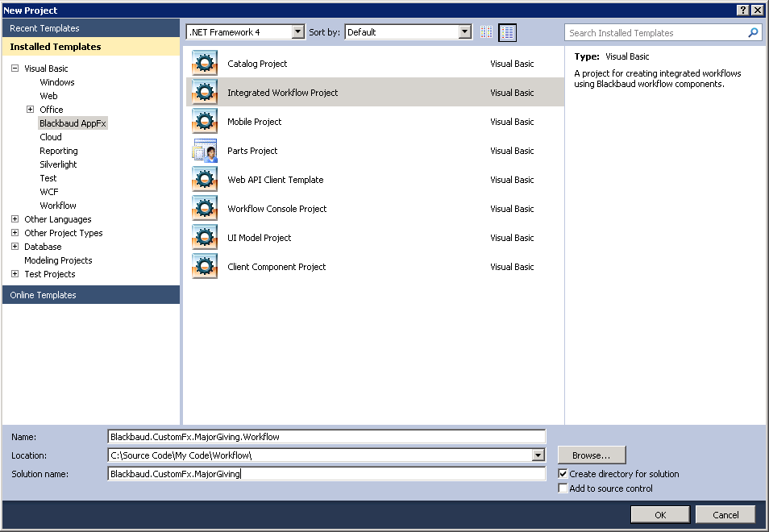Click the search magnifier icon
Image resolution: width=769 pixels, height=532 pixels.
click(x=751, y=32)
